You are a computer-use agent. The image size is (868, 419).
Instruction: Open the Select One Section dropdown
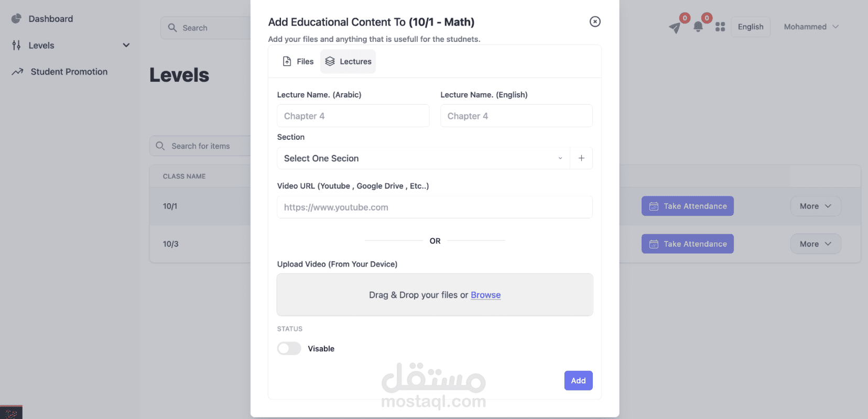(x=423, y=158)
